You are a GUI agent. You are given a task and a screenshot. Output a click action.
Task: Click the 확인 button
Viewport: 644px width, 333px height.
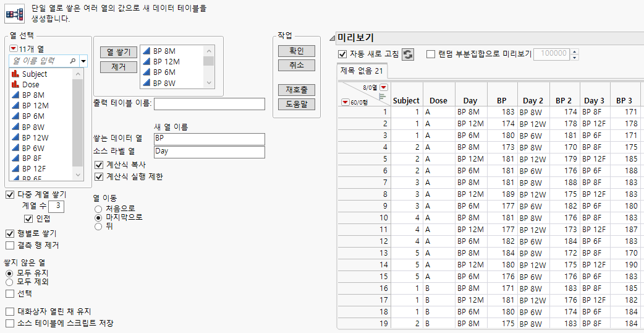pos(297,51)
